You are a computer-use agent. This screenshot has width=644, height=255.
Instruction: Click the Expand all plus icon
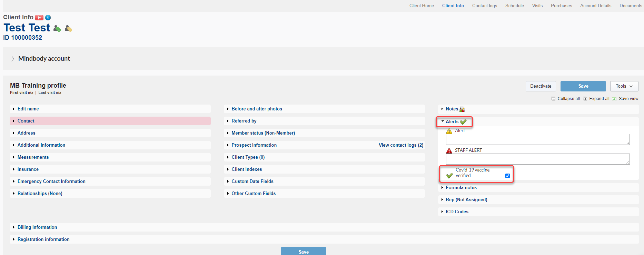click(x=585, y=99)
